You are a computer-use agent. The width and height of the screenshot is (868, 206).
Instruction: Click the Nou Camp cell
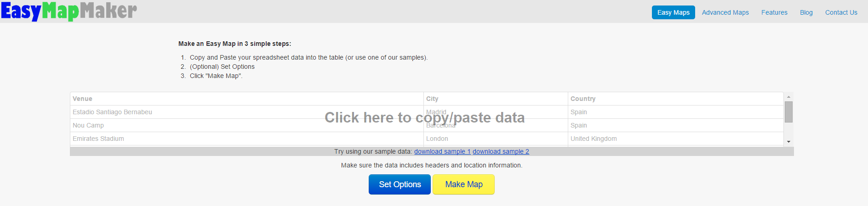pyautogui.click(x=88, y=125)
